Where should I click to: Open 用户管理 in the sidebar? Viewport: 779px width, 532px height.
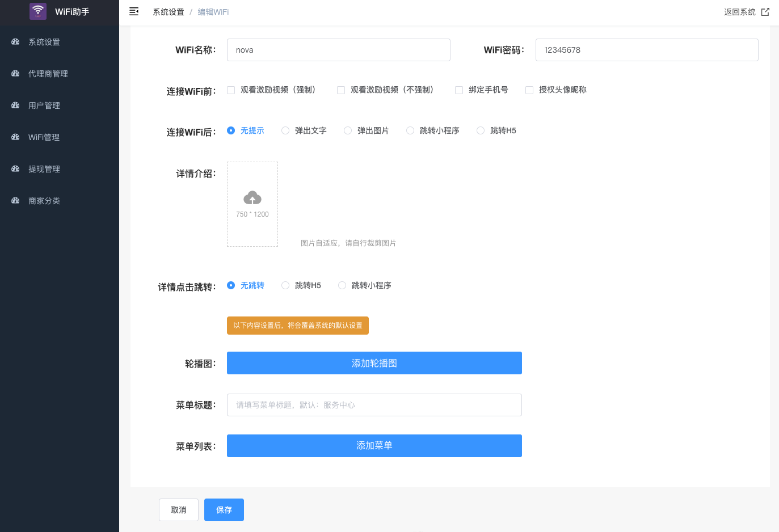[60, 105]
